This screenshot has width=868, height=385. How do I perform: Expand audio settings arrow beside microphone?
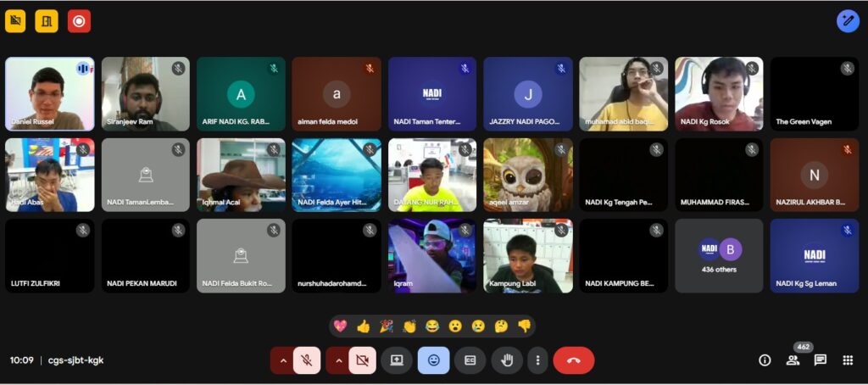pos(282,360)
